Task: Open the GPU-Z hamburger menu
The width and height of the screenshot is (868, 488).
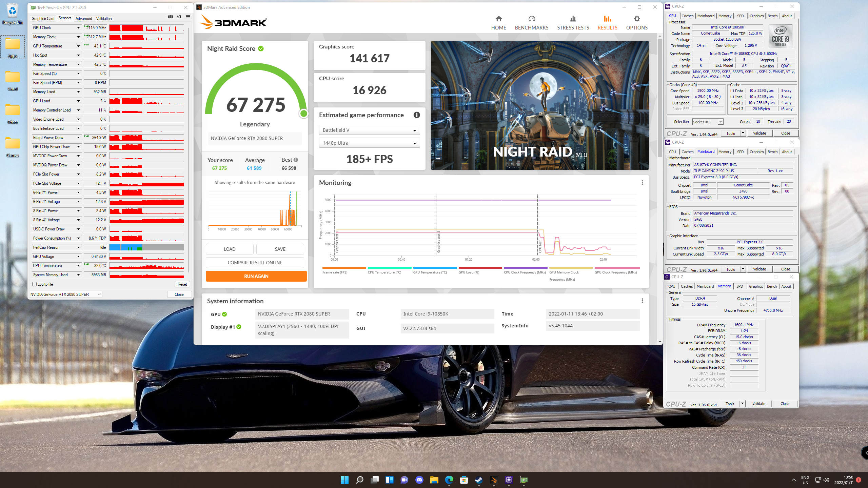Action: click(x=188, y=17)
